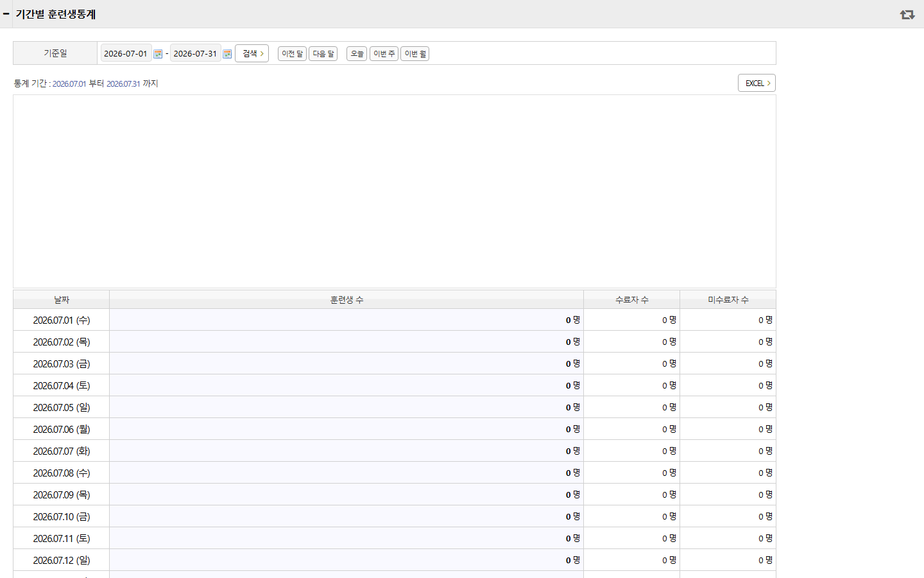Click the 훈련생 수 column header
The width and height of the screenshot is (924, 578).
346,300
